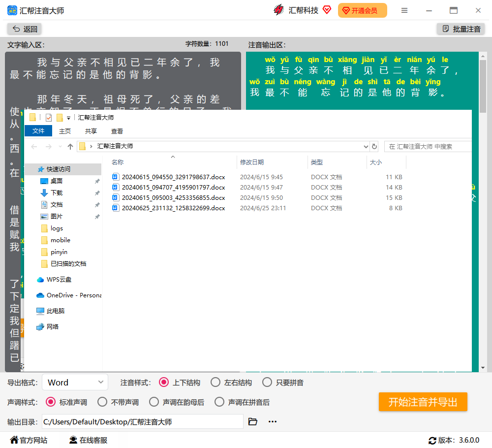Select 左右结构 annotation style

click(215, 383)
